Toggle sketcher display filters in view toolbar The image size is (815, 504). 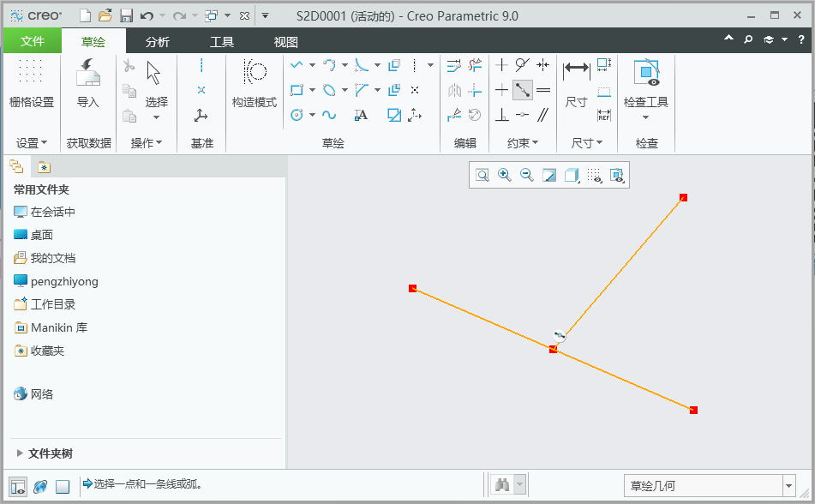(x=617, y=175)
